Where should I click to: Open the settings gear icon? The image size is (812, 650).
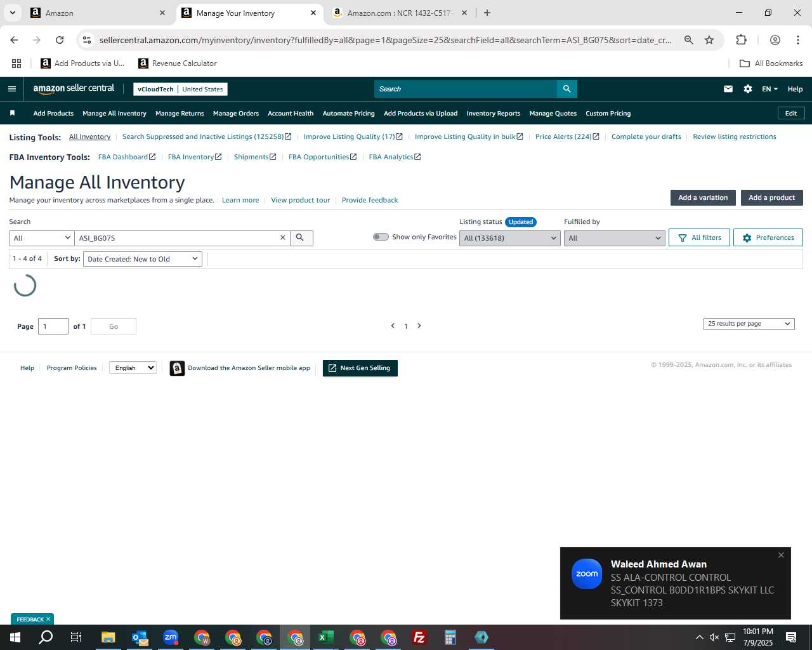click(748, 89)
